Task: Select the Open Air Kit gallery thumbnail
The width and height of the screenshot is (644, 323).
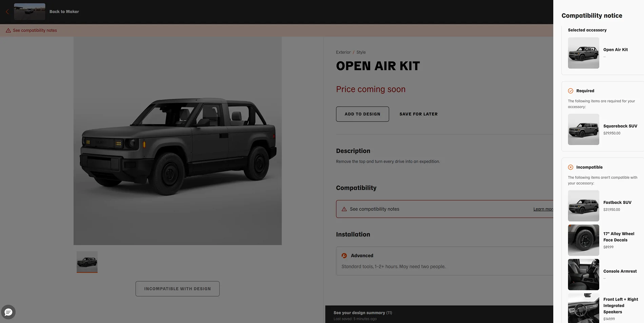Action: pyautogui.click(x=87, y=262)
